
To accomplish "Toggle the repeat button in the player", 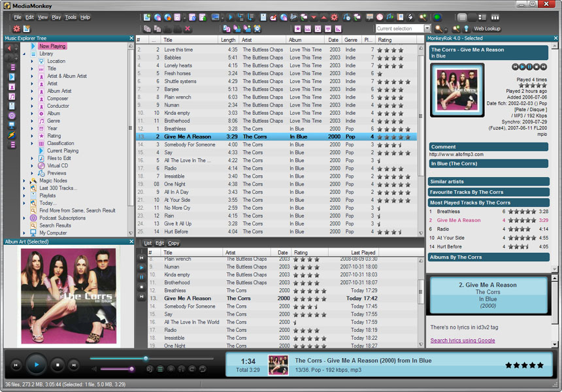I will click(192, 369).
